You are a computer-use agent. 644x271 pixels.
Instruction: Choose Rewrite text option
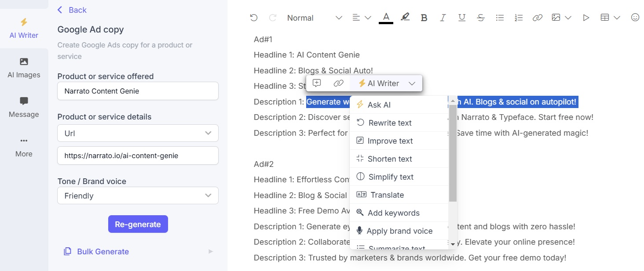pos(399,123)
